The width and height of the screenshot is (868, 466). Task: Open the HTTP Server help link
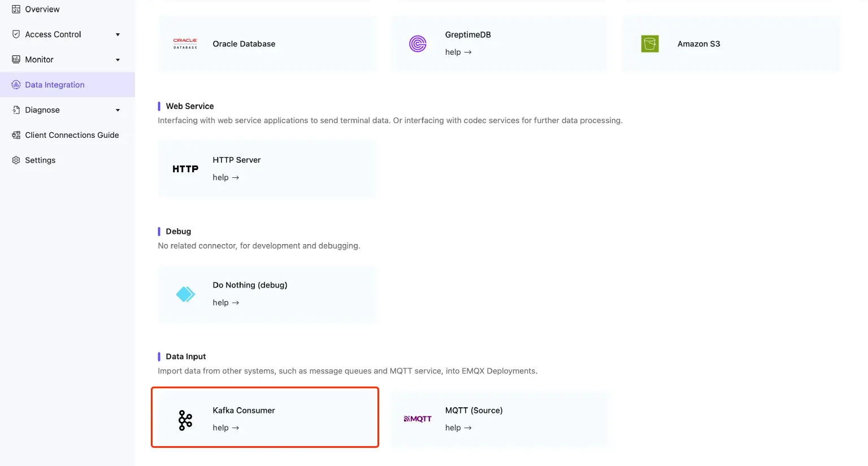tap(226, 177)
